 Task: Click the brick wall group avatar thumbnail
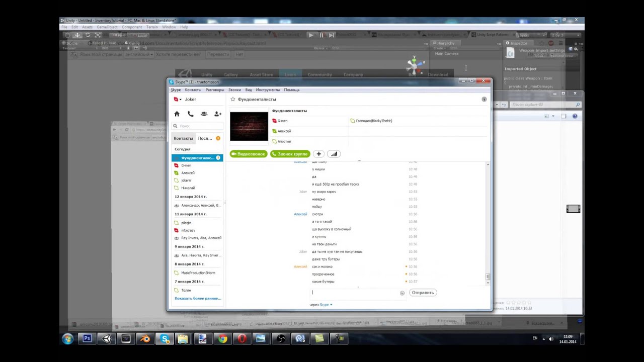(x=249, y=126)
